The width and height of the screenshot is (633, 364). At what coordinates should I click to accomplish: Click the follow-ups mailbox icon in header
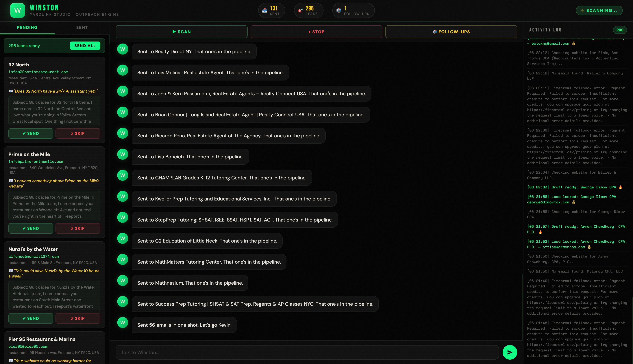click(x=339, y=10)
